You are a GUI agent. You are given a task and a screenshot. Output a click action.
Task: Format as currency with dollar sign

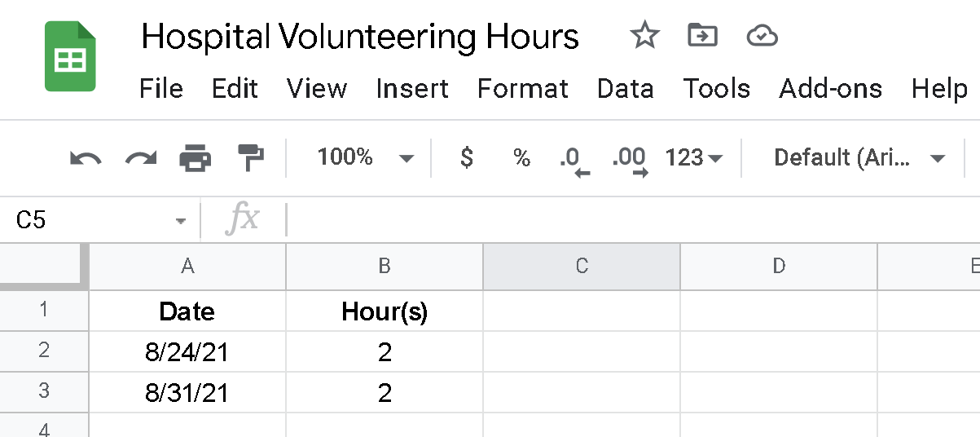point(467,157)
